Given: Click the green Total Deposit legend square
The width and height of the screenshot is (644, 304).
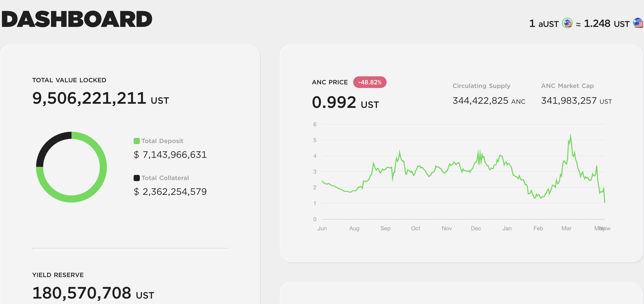Looking at the screenshot, I should pyautogui.click(x=136, y=141).
